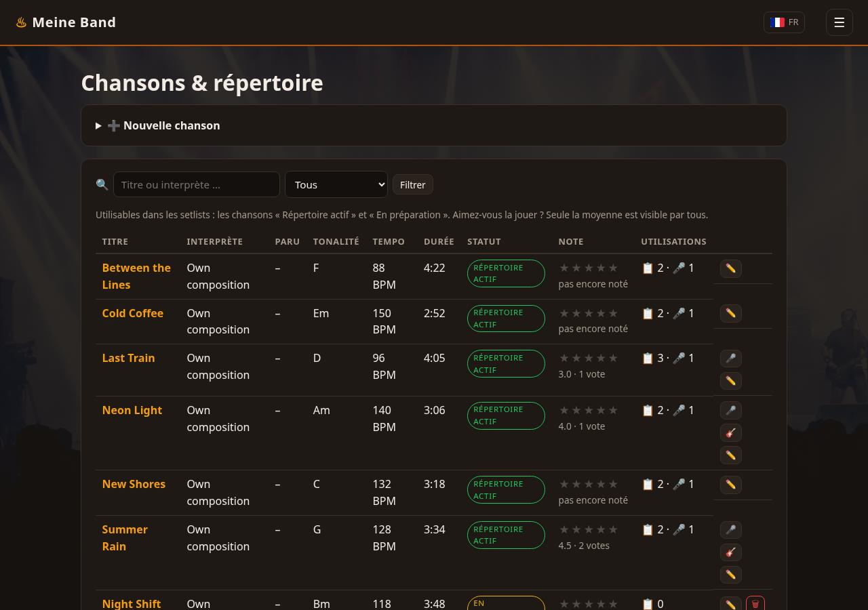868x610 pixels.
Task: Click the Filtrer button
Action: pos(412,185)
